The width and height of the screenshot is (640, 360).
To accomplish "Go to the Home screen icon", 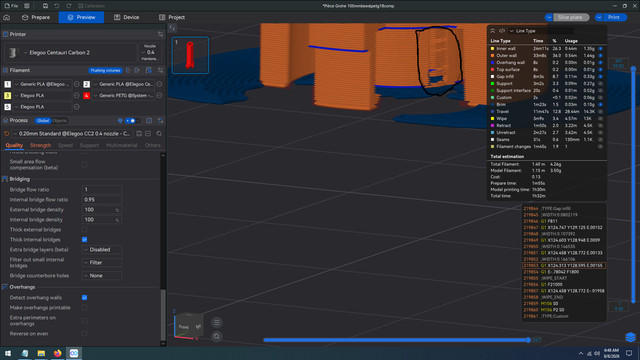I will click(x=7, y=17).
